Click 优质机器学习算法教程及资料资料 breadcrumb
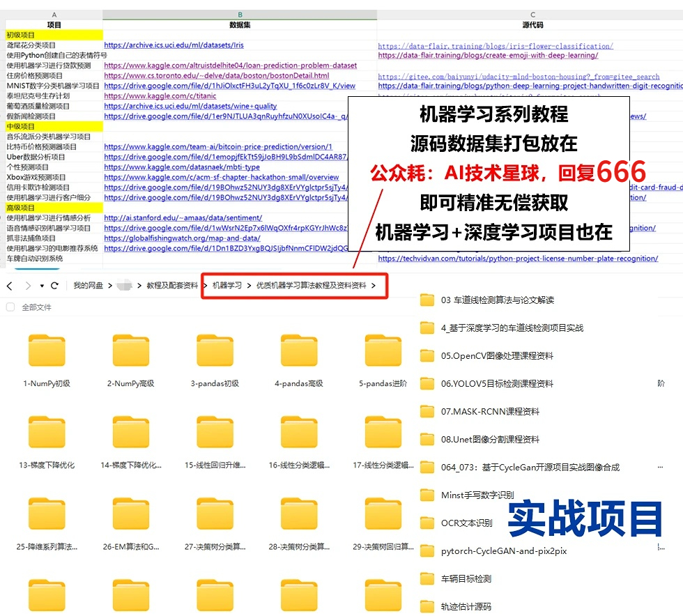 coord(311,285)
